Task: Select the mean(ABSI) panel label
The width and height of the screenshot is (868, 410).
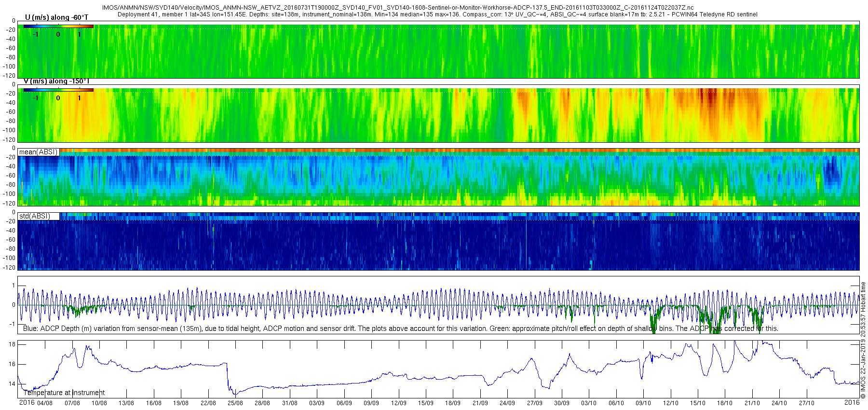Action: (39, 152)
